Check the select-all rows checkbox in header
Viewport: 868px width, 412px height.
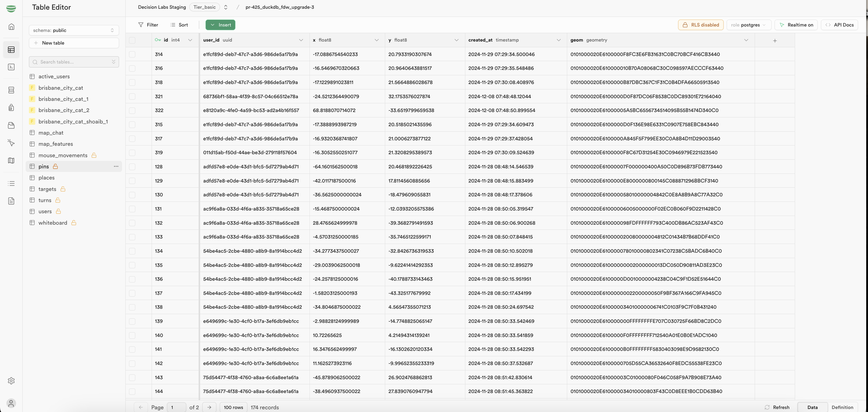[x=132, y=40]
